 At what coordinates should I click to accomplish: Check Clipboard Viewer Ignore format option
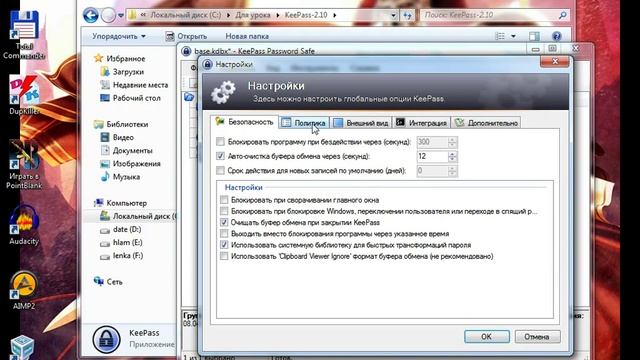(224, 256)
